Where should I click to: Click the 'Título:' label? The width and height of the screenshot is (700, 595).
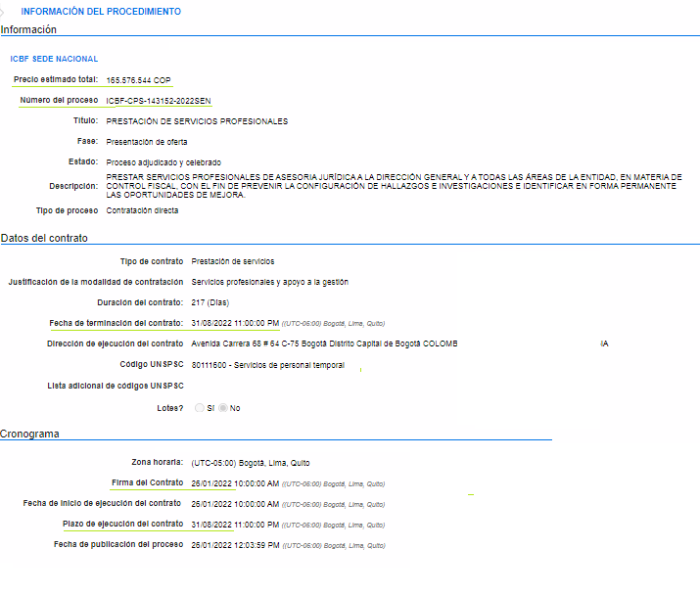pos(86,120)
